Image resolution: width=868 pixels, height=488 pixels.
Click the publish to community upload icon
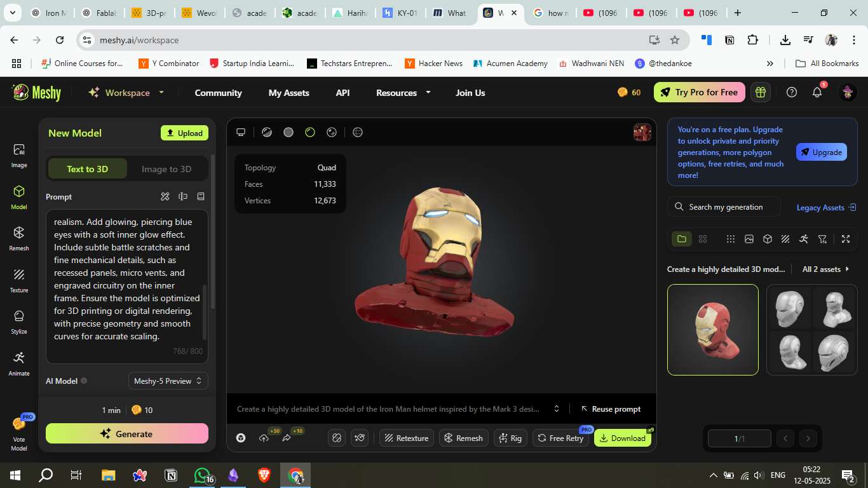point(264,438)
